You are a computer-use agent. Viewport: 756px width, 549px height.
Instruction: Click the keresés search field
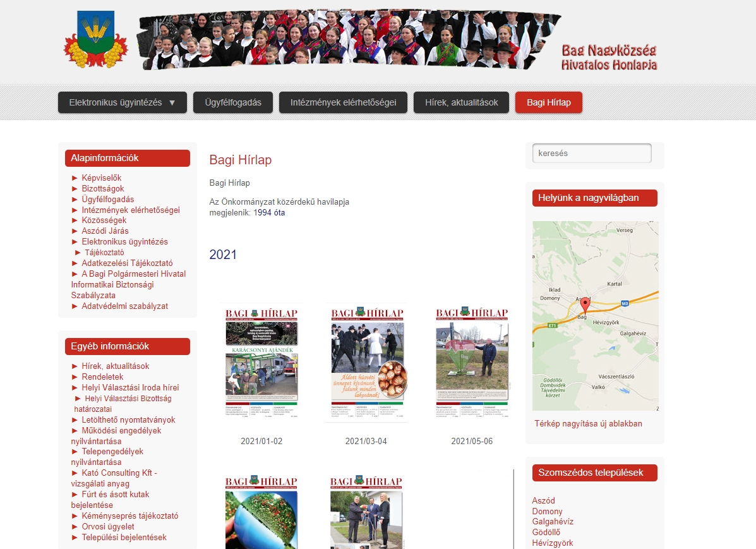[592, 153]
